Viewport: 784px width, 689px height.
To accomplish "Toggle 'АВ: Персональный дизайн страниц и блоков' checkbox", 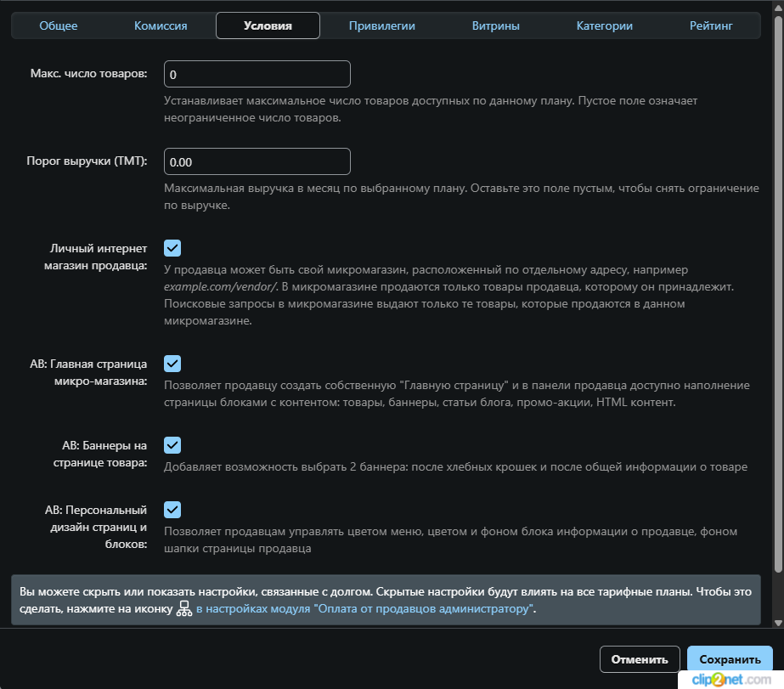I will pos(172,510).
